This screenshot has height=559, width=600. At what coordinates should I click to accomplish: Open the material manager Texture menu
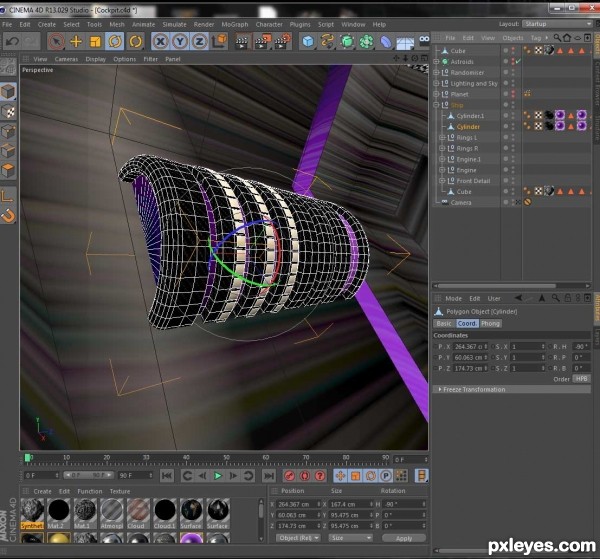120,491
